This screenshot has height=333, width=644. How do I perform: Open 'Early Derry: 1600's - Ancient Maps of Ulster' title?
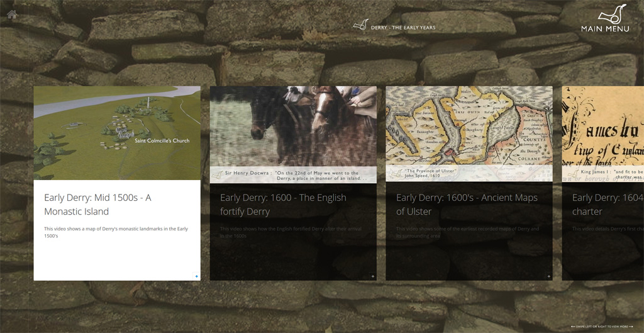coord(467,205)
